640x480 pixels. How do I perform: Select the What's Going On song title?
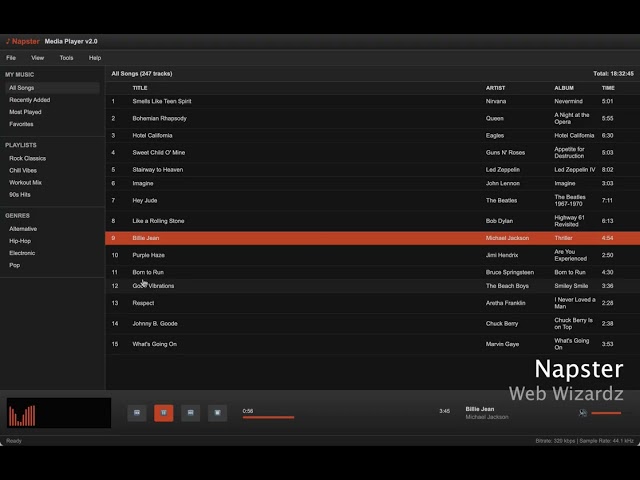(154, 344)
